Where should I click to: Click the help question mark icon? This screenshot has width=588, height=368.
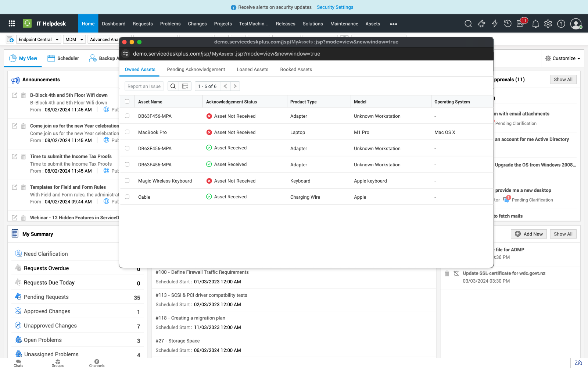point(561,24)
